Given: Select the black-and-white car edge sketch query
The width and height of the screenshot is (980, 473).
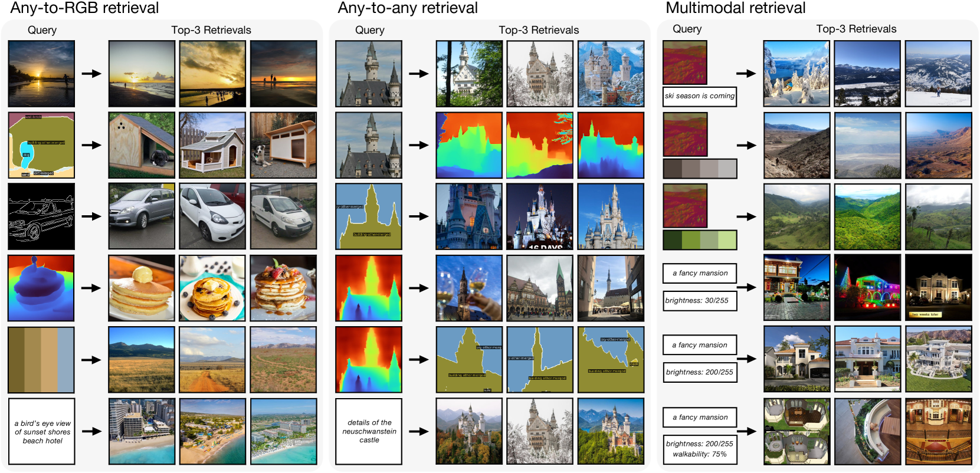Looking at the screenshot, I should 41,216.
